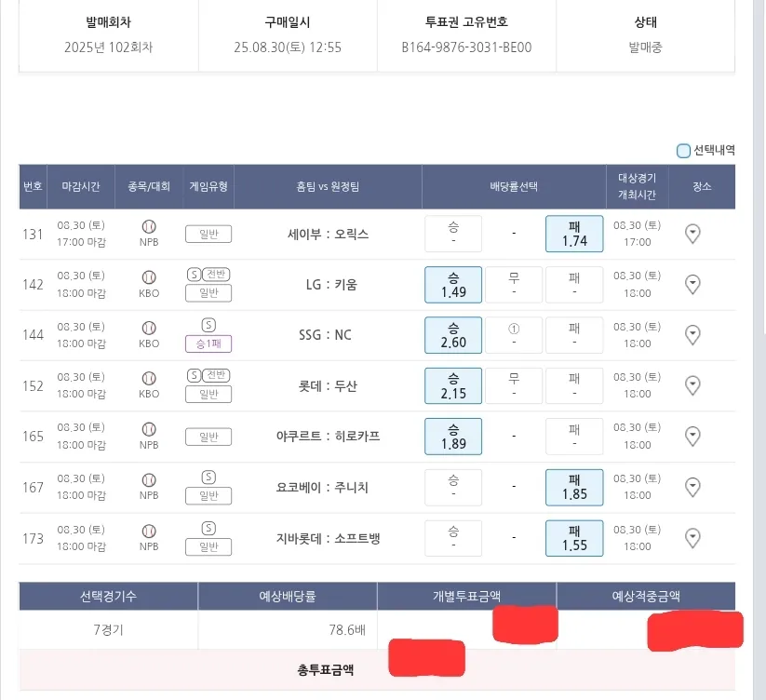Open location marker for 롯데 : 두산
766x700 pixels.
click(692, 385)
